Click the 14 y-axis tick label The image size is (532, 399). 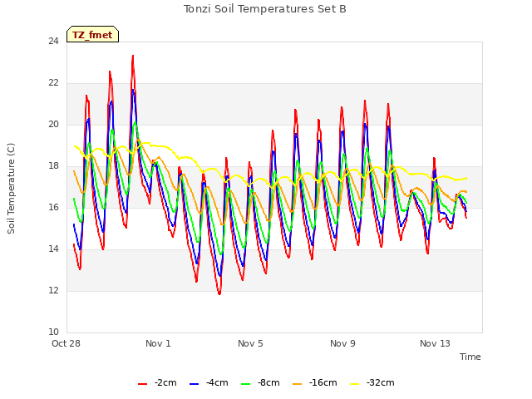53,249
